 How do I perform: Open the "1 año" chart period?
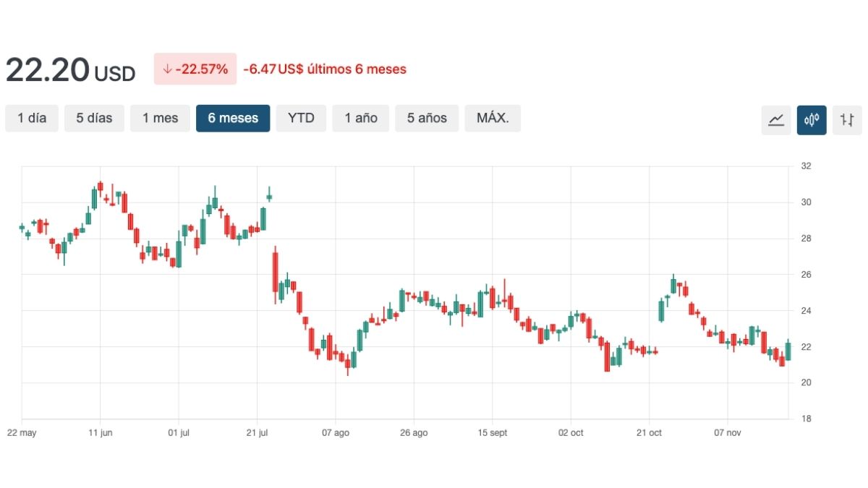[x=360, y=118]
